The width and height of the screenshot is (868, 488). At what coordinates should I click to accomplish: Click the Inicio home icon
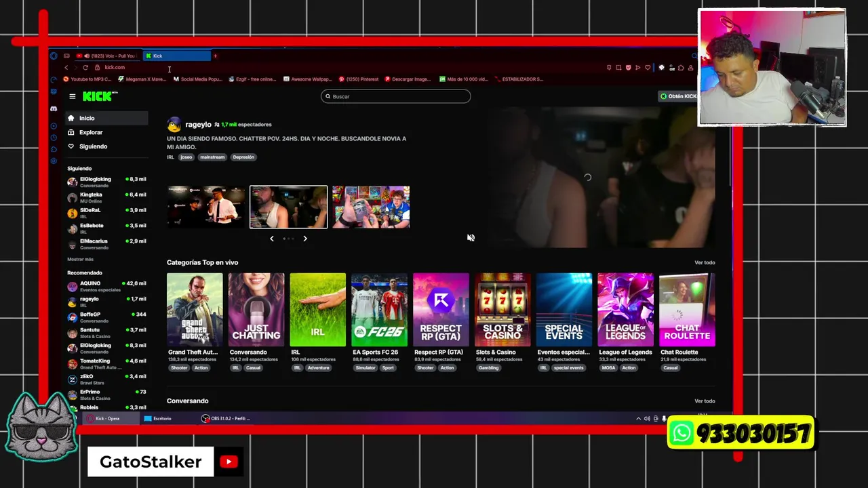[71, 119]
